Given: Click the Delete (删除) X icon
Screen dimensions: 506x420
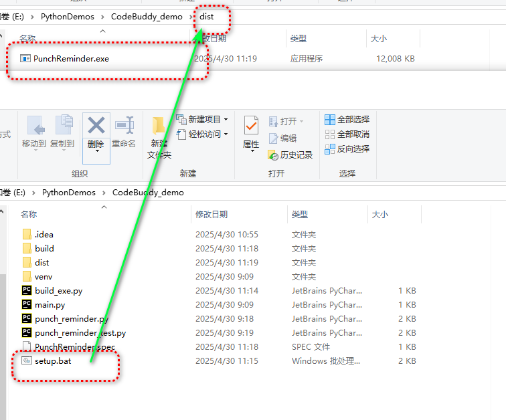Looking at the screenshot, I should point(96,125).
